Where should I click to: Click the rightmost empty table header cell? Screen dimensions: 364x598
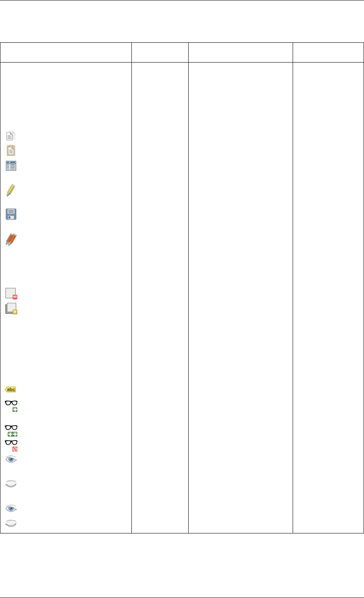pyautogui.click(x=328, y=52)
